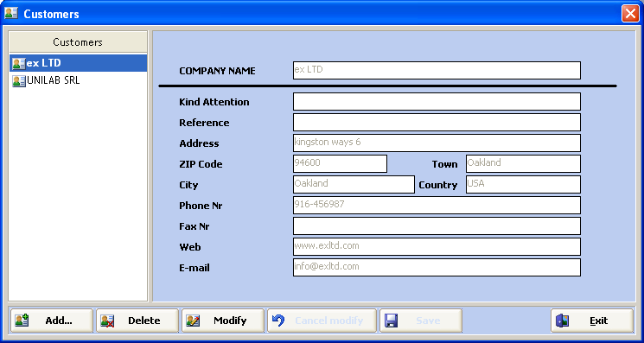This screenshot has width=644, height=343.
Task: Click the Address field with kingston ways 6
Action: (437, 143)
